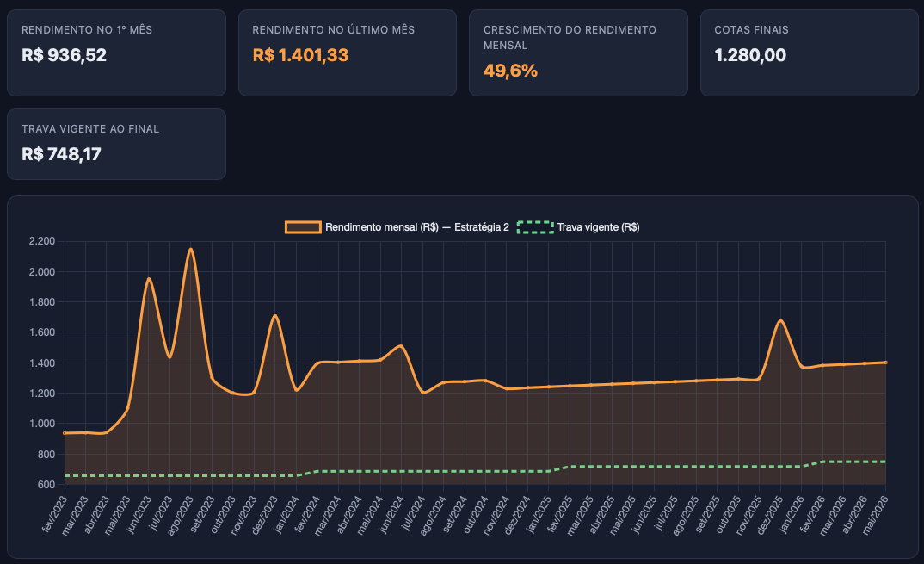Image resolution: width=924 pixels, height=564 pixels.
Task: Toggle the orange Rendimento mensal legend swatch
Action: click(x=303, y=227)
